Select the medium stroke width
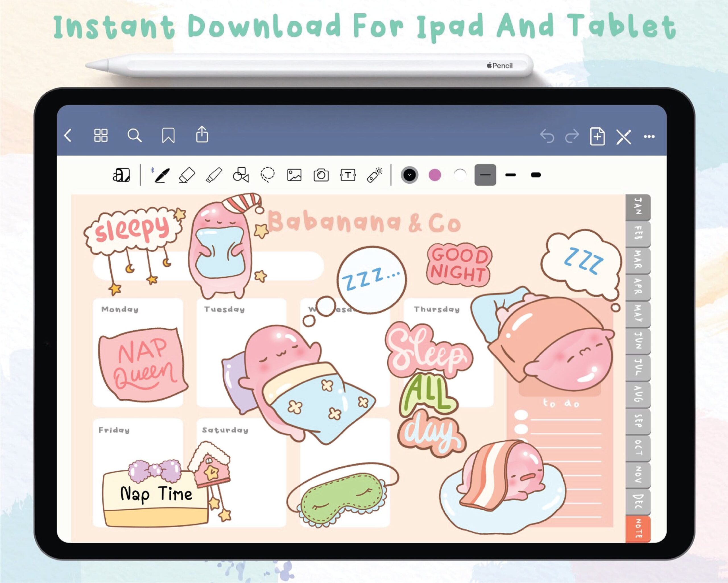Screen dimensions: 728x583 [510, 175]
